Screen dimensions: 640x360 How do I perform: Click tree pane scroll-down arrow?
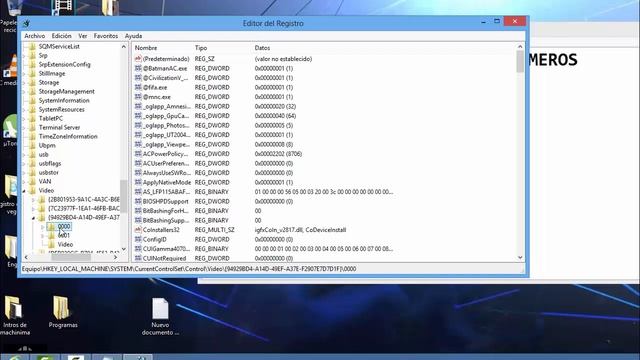click(x=124, y=249)
